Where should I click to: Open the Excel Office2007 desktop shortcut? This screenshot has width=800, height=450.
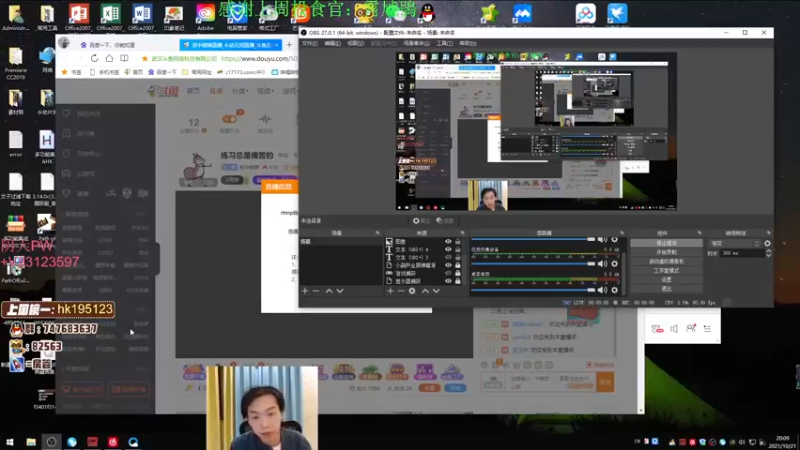point(110,17)
